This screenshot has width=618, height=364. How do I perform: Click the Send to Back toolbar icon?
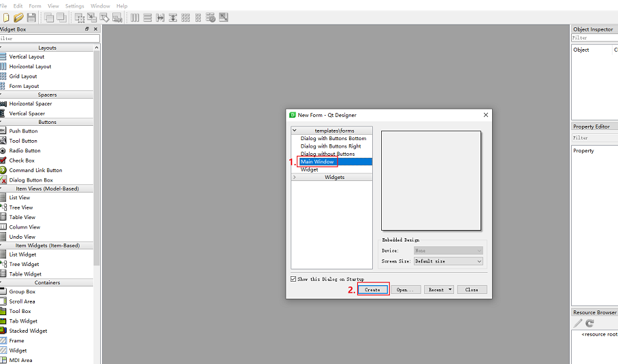tap(49, 18)
